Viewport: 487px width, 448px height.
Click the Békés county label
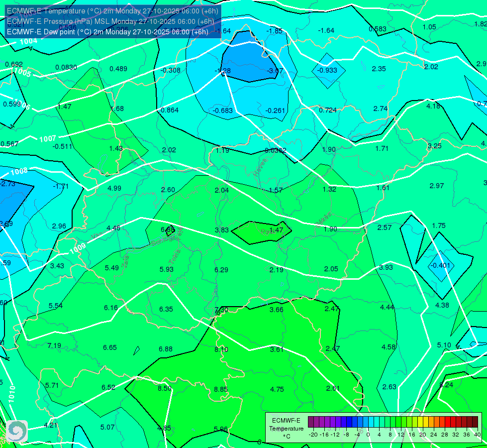point(324,220)
